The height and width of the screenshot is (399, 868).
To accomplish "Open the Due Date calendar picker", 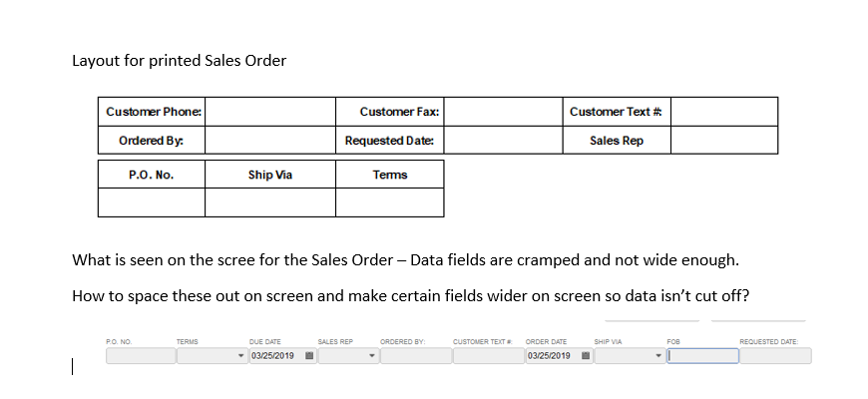I will [309, 356].
